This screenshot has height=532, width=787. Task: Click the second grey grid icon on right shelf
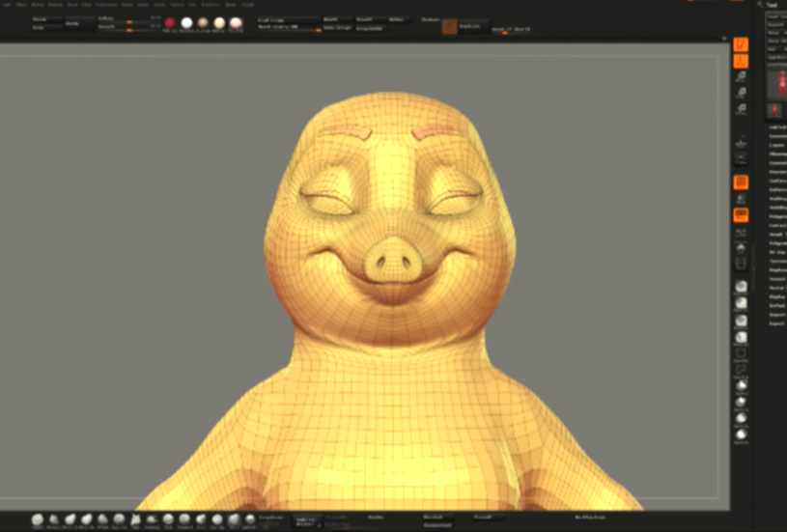pyautogui.click(x=741, y=93)
